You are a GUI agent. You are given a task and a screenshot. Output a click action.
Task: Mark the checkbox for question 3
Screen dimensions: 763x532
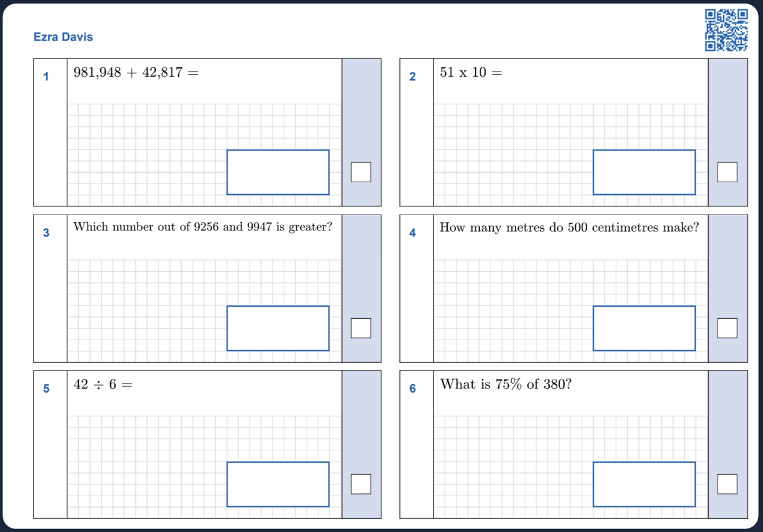pos(361,328)
